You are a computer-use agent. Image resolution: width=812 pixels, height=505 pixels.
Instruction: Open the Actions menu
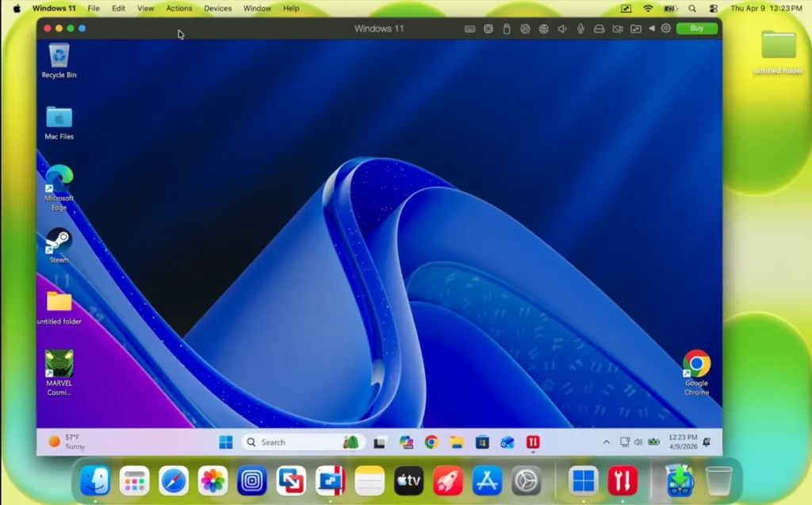(x=178, y=8)
